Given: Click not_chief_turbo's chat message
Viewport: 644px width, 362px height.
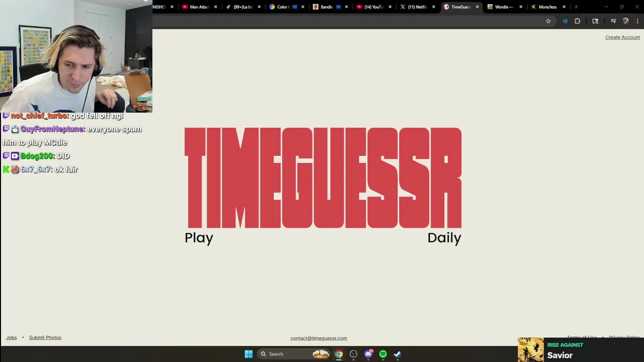Looking at the screenshot, I should 97,116.
